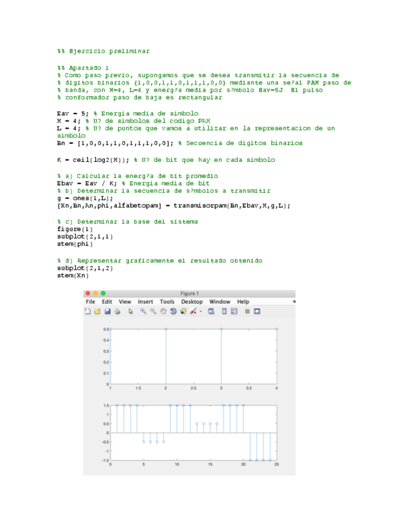Image resolution: width=411 pixels, height=532 pixels.
Task: Open the Insert menu
Action: coord(146,302)
